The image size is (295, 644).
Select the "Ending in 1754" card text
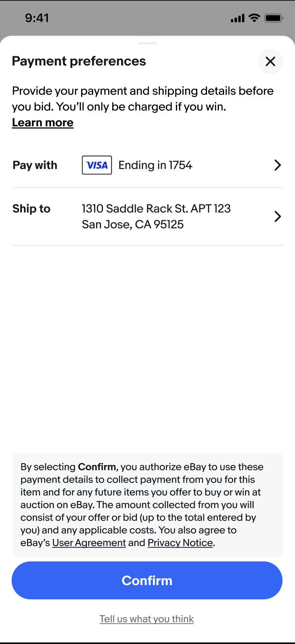point(155,165)
